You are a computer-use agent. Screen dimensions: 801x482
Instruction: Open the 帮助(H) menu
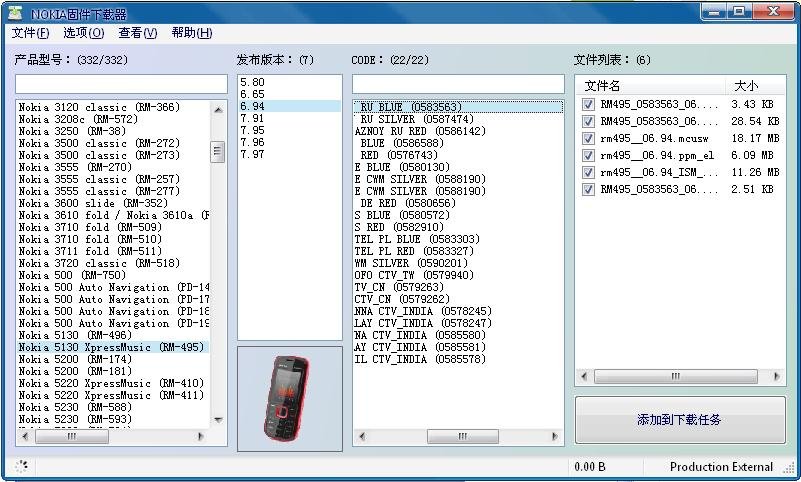[x=192, y=33]
